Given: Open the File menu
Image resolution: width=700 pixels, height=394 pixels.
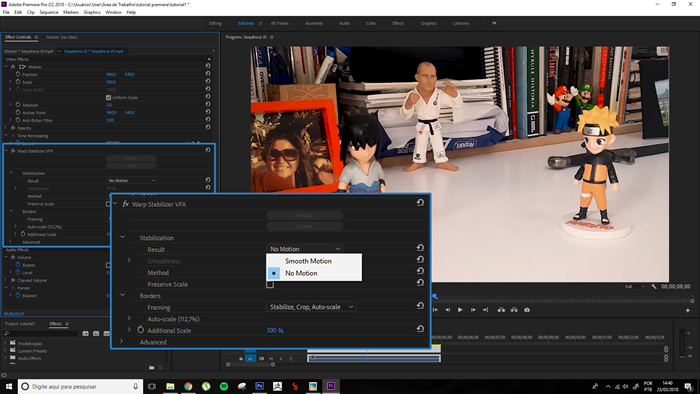Looking at the screenshot, I should click(x=6, y=12).
